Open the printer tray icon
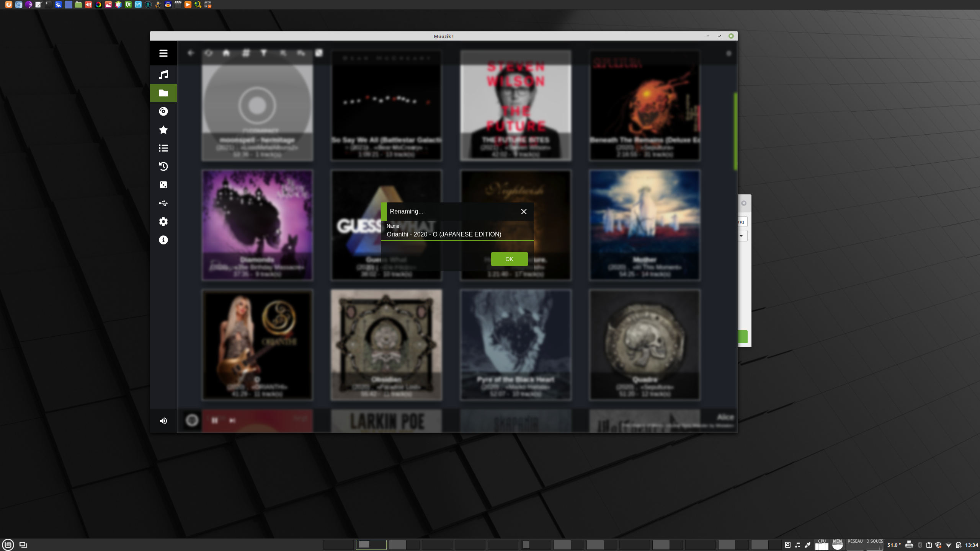This screenshot has height=551, width=980. [909, 545]
